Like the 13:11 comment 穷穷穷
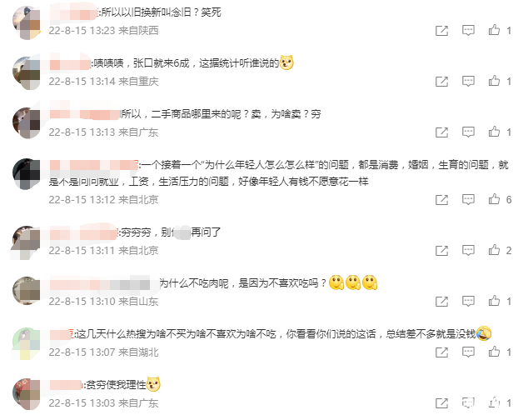The height and width of the screenshot is (420, 528). click(494, 250)
